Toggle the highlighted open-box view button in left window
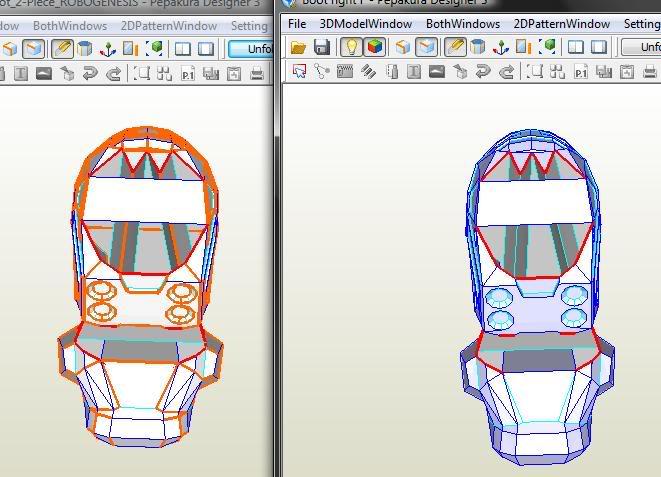Image resolution: width=661 pixels, height=477 pixels. tap(33, 49)
